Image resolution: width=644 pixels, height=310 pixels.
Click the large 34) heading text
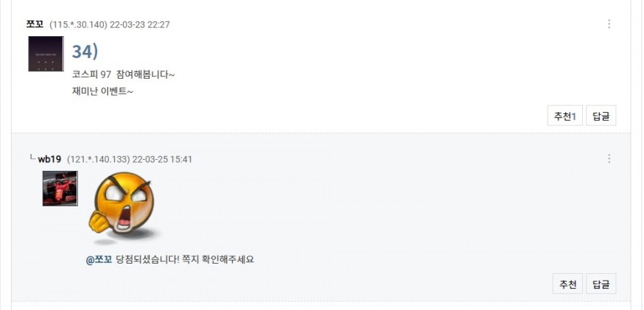[85, 52]
